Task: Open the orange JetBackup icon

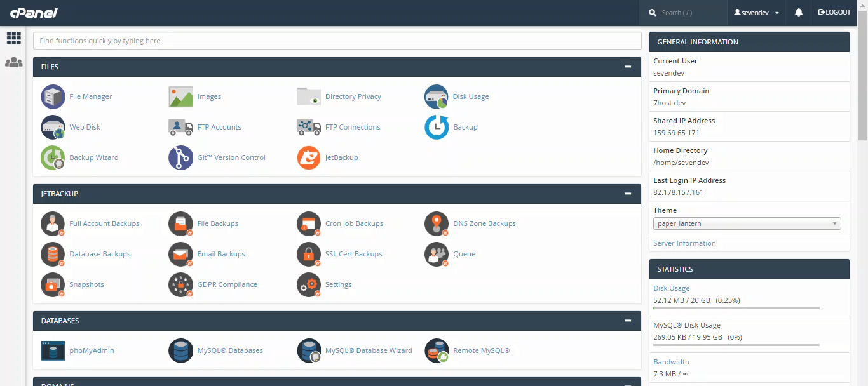Action: tap(309, 157)
